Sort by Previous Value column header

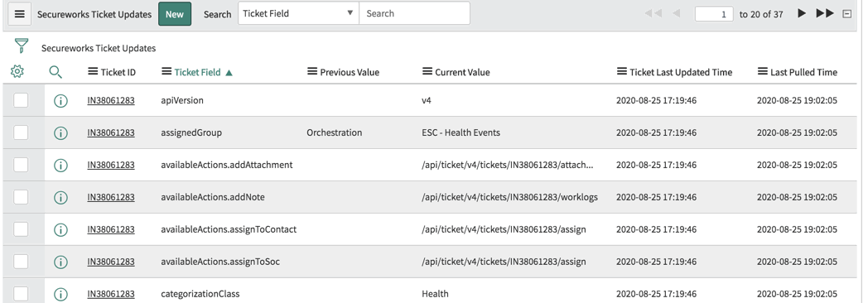click(350, 72)
